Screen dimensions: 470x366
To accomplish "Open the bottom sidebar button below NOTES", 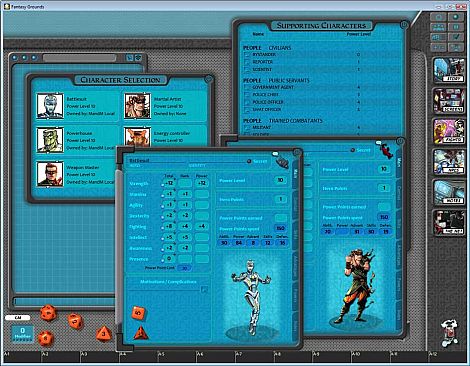I will click(449, 222).
